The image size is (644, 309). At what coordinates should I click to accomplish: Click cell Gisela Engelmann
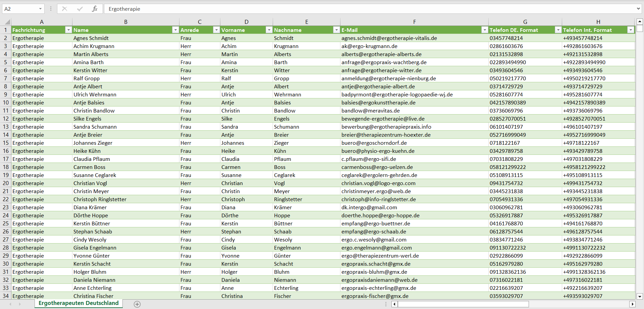(x=126, y=248)
